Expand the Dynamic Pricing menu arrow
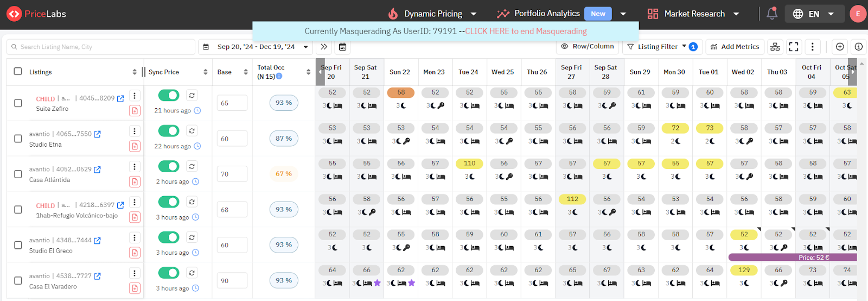The image size is (868, 301). (474, 14)
